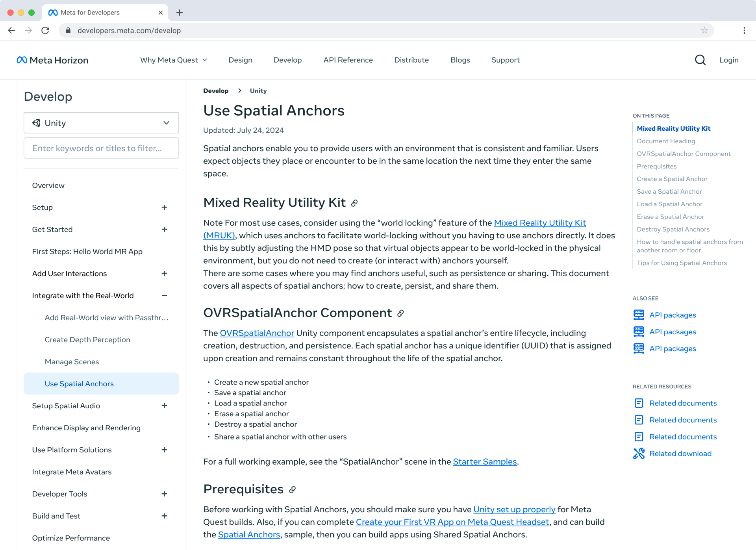756x550 pixels.
Task: Jump to Tips for Using Spatial Anchors
Action: tap(682, 263)
